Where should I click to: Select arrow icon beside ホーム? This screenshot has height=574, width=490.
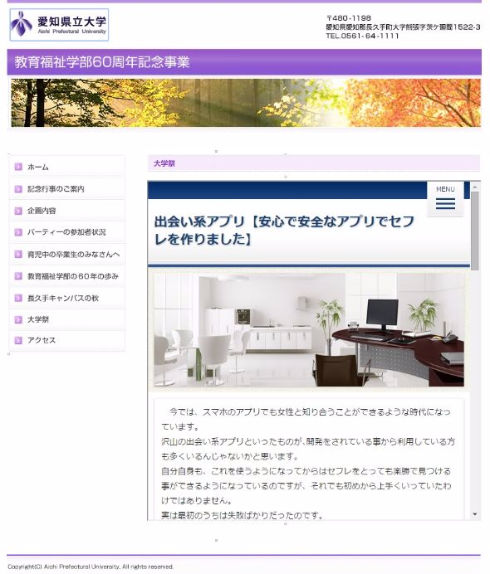coord(18,167)
